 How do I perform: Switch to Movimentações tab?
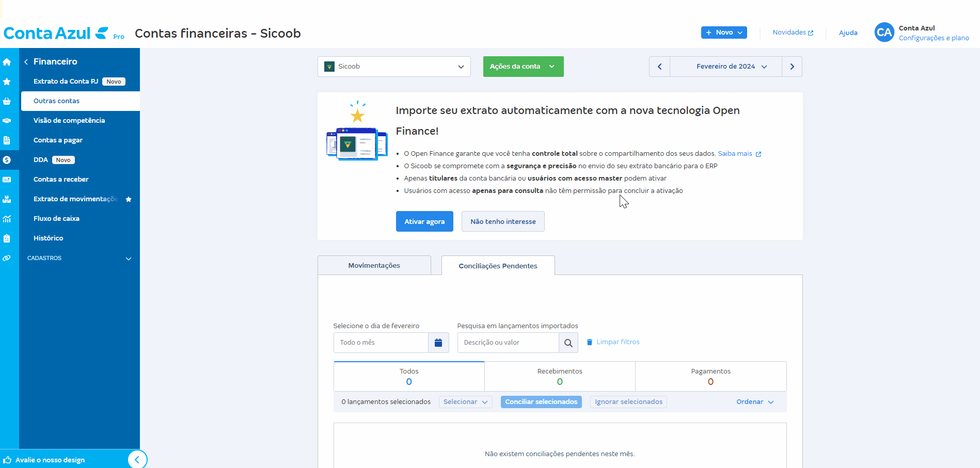point(374,265)
